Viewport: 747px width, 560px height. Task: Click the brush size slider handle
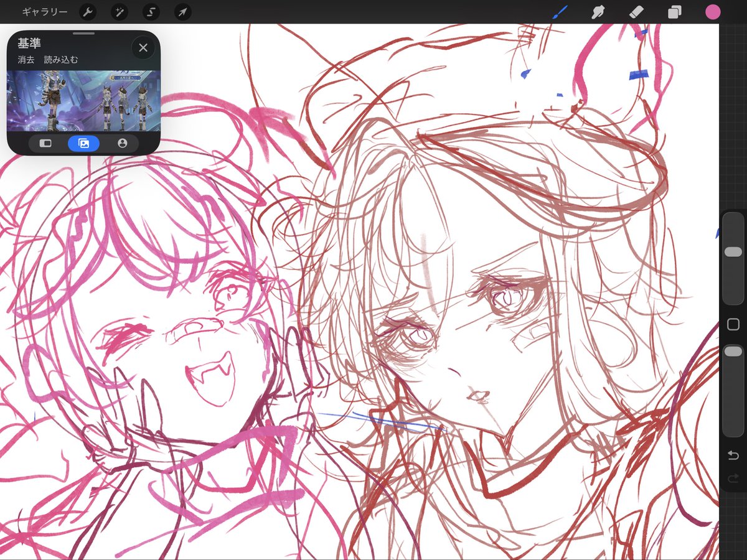coord(733,252)
